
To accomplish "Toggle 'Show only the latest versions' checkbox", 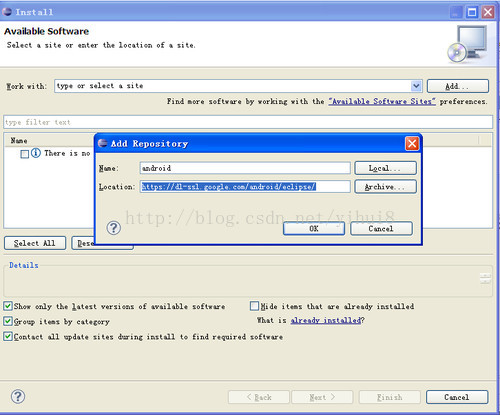I will tap(8, 306).
